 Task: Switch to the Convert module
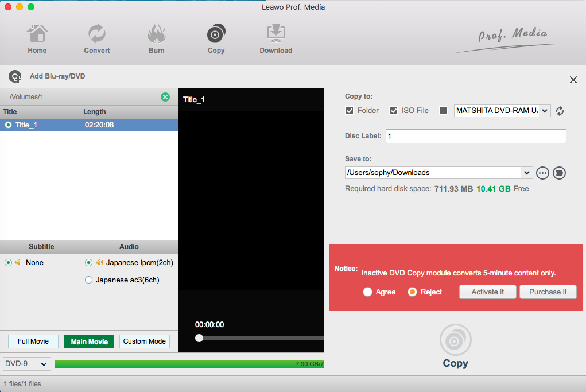[x=97, y=39]
